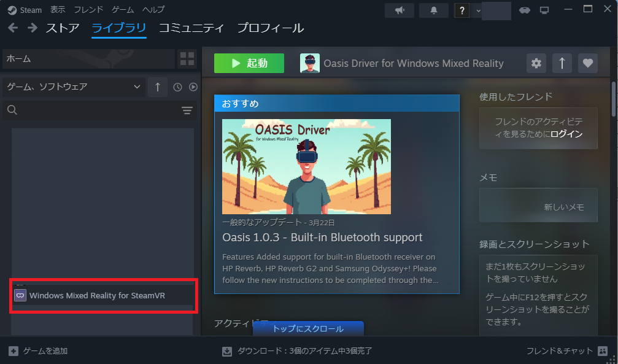Click the 使用したフレンド heading

(516, 96)
